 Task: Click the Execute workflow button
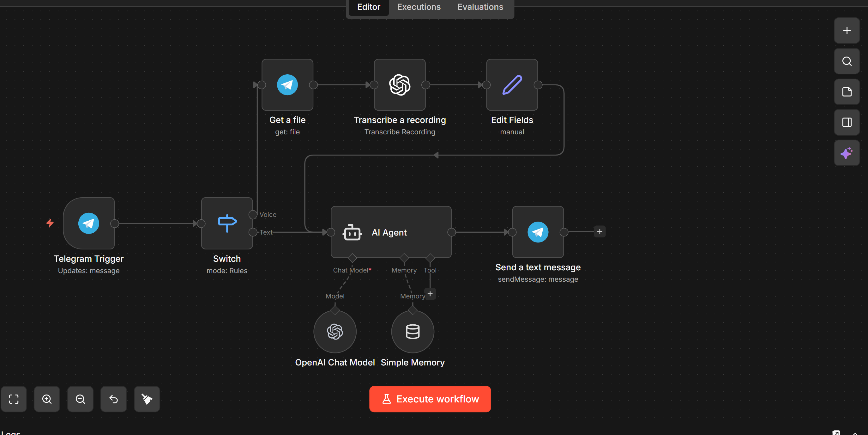[430, 399]
